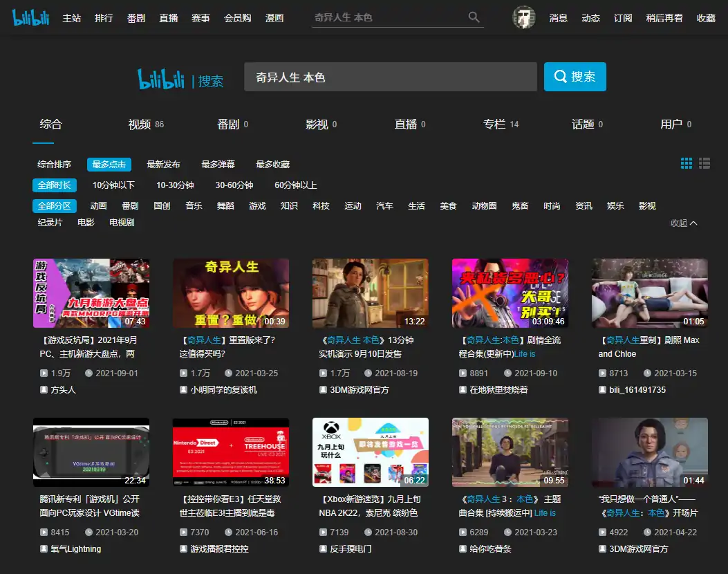
Task: Open the Xbox 06:22 video thumbnail
Action: (371, 452)
